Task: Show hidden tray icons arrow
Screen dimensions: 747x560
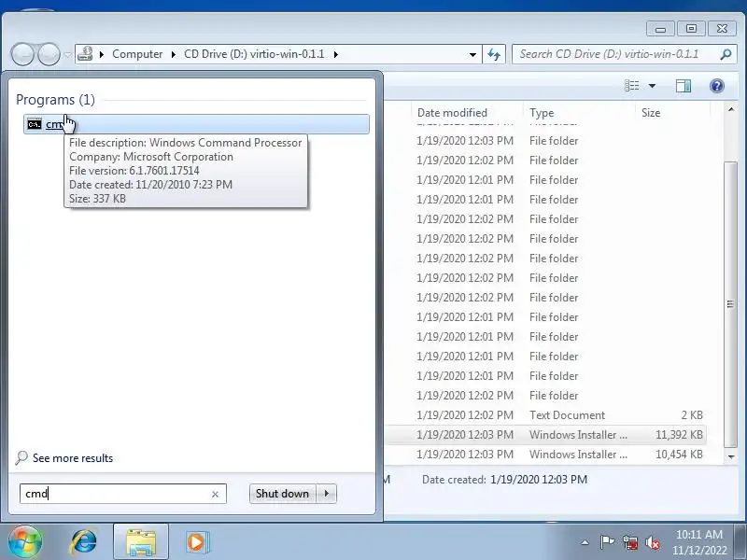Action: 585,542
